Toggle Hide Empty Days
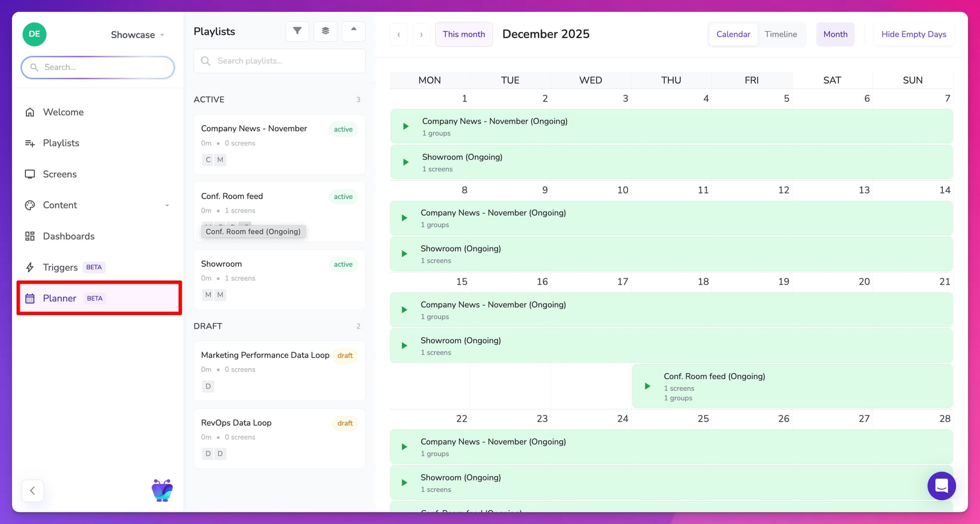Image resolution: width=980 pixels, height=524 pixels. [x=913, y=34]
